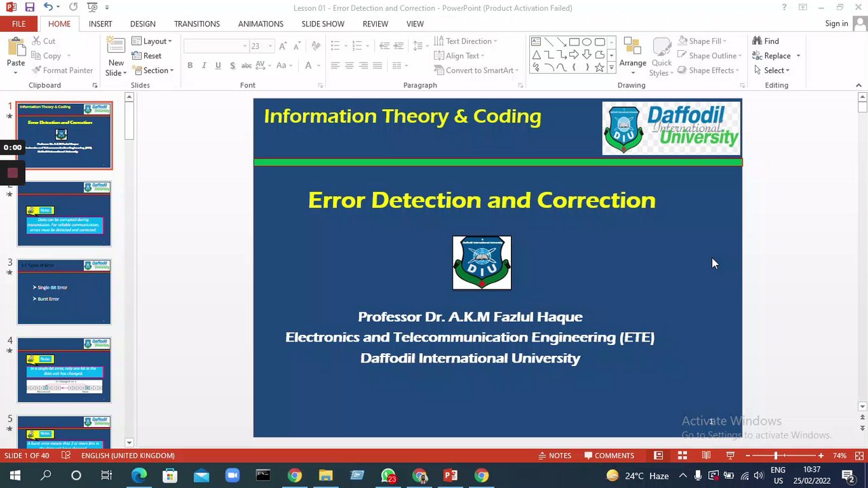The height and width of the screenshot is (488, 868).
Task: Click zoom out minus button
Action: pos(747,455)
